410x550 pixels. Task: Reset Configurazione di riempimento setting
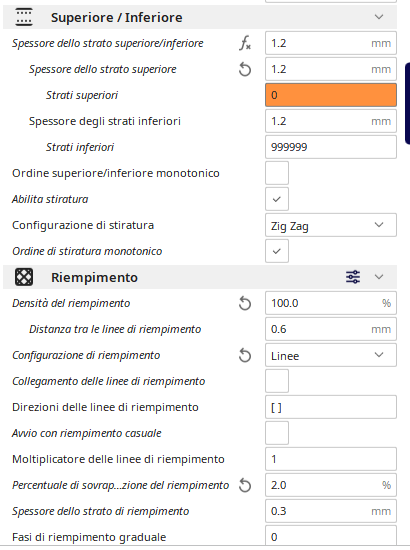point(245,355)
